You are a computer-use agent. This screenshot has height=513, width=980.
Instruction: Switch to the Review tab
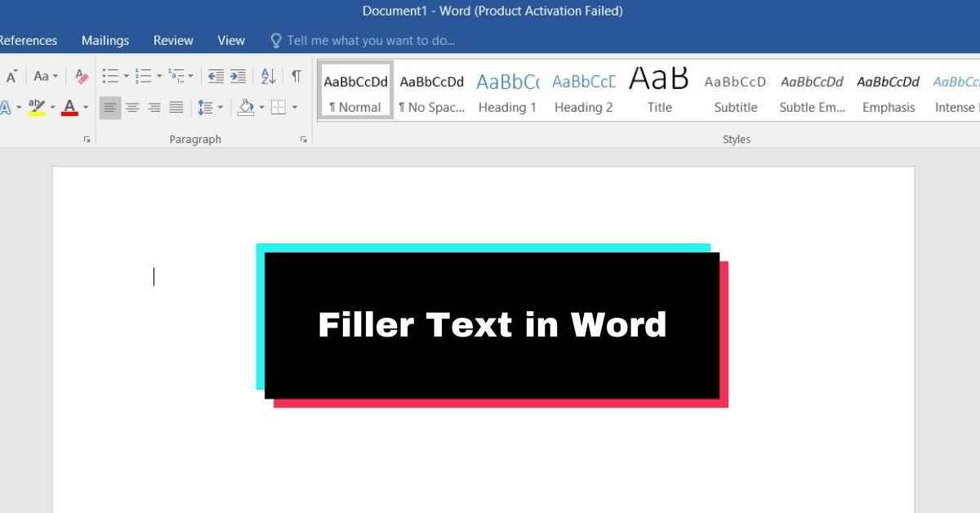pos(173,40)
